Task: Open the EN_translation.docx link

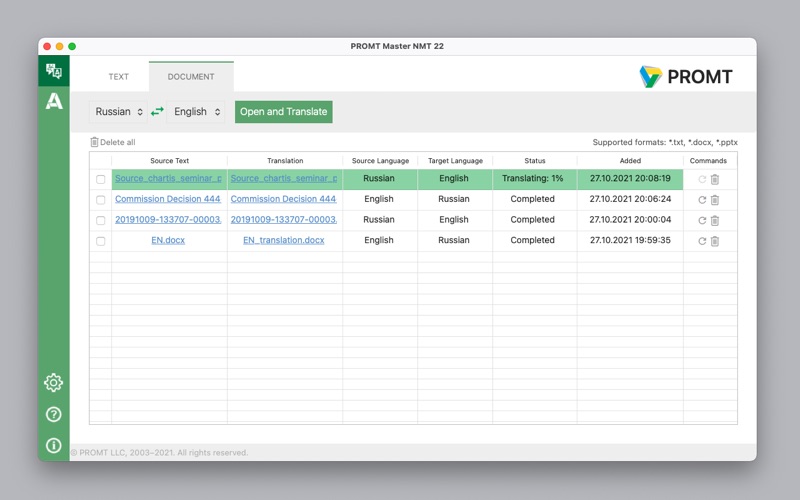Action: pos(284,240)
